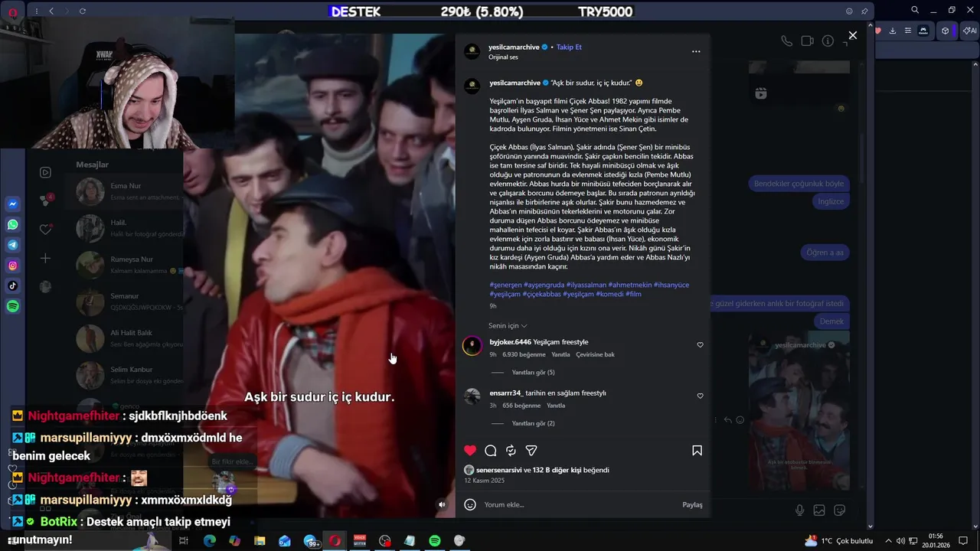Record a voice message with the microphone icon
The image size is (980, 551).
click(799, 510)
